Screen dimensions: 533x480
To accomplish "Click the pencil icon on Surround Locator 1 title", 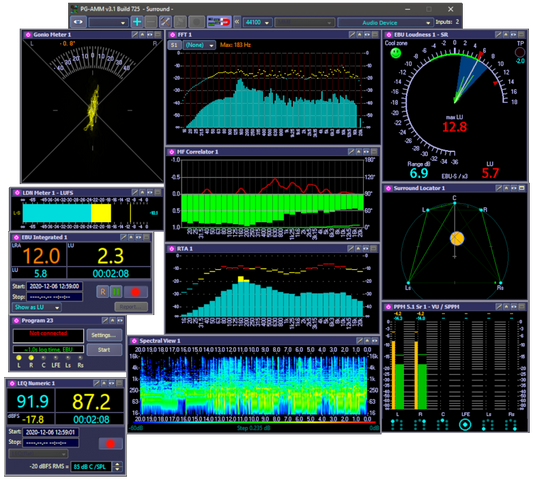I will pos(499,188).
